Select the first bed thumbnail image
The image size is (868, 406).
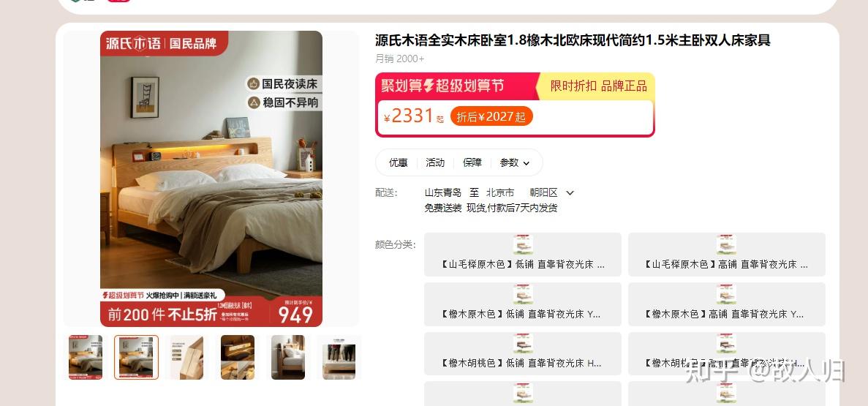pyautogui.click(x=86, y=357)
